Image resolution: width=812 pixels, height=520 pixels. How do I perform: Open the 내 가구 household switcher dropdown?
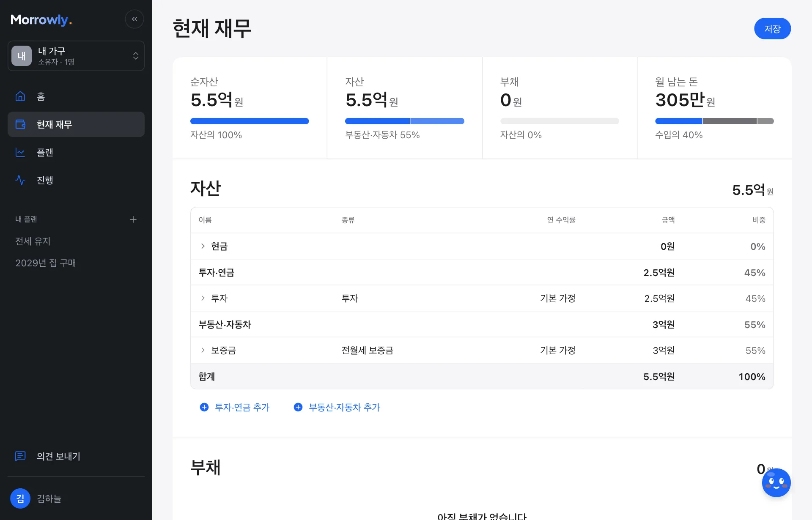coord(76,56)
